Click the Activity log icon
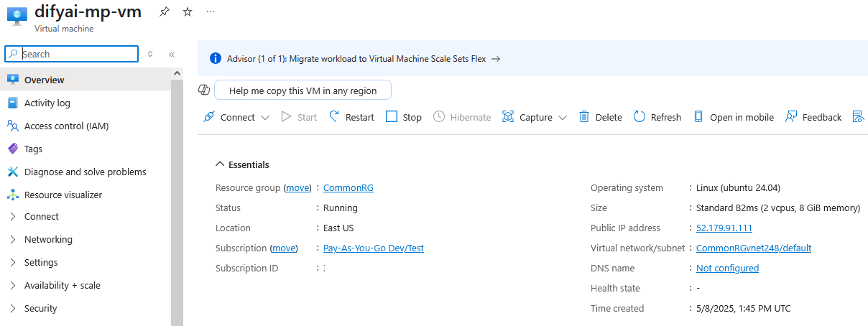868x326 pixels. (x=12, y=103)
